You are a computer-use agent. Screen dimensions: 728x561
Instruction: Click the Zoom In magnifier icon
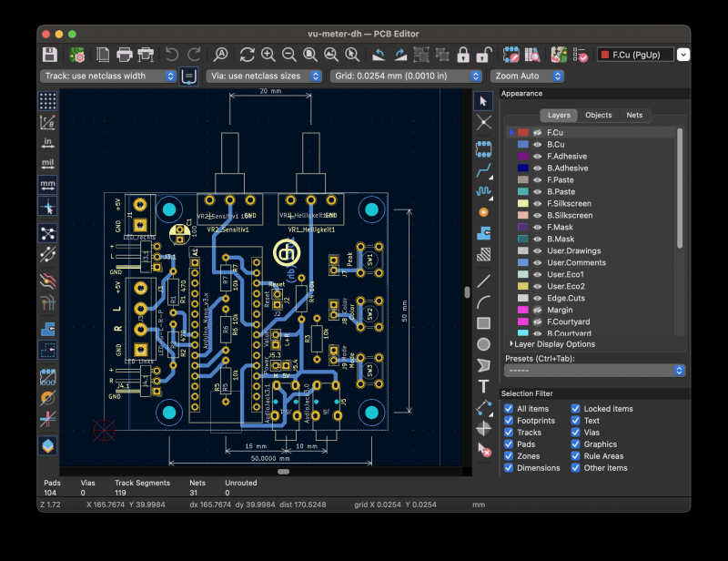click(x=268, y=55)
